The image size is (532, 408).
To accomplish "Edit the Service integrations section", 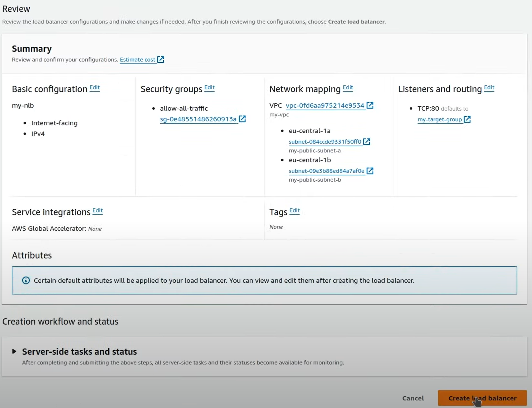I will click(x=97, y=211).
